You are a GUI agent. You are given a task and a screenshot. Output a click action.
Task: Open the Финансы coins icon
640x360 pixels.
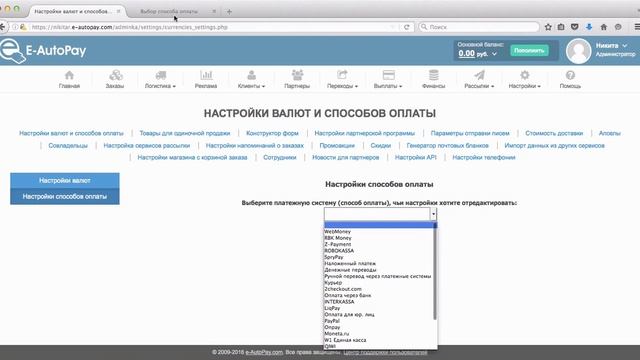coord(433,76)
